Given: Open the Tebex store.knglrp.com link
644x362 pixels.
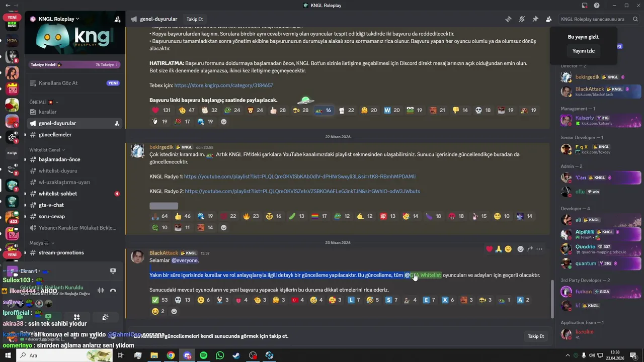Looking at the screenshot, I should click(x=223, y=85).
